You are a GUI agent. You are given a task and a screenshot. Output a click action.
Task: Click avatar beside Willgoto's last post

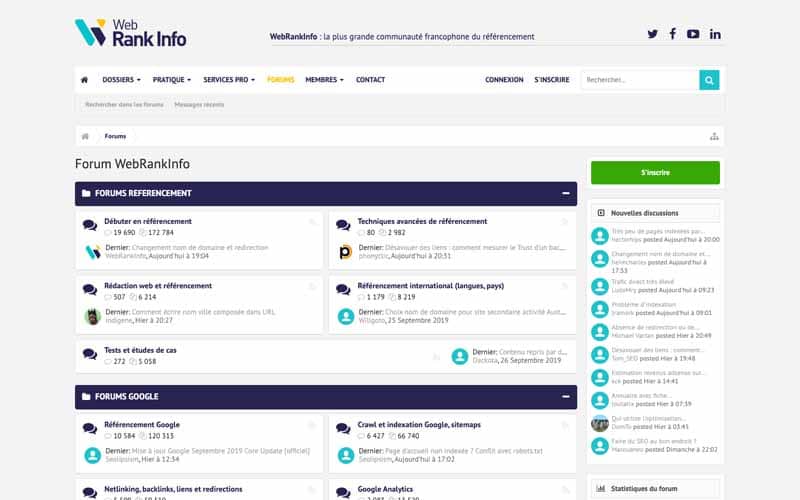[345, 316]
